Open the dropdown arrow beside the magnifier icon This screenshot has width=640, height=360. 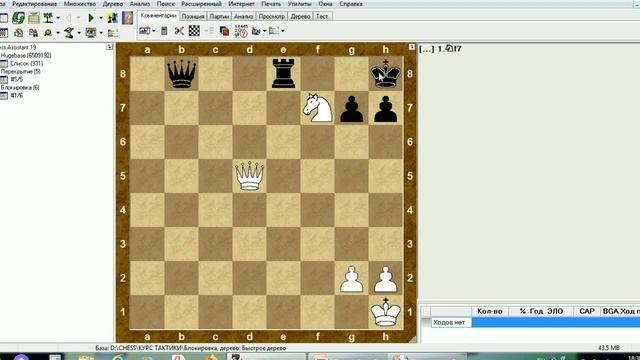[58, 33]
